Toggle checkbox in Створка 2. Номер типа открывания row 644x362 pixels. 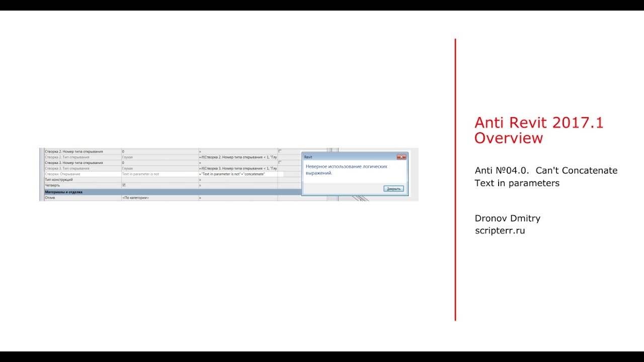point(280,151)
